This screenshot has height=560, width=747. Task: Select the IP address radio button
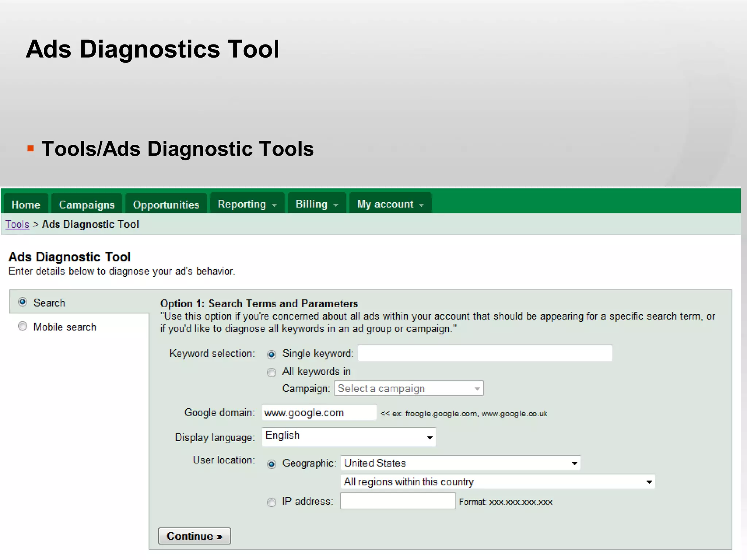(271, 502)
